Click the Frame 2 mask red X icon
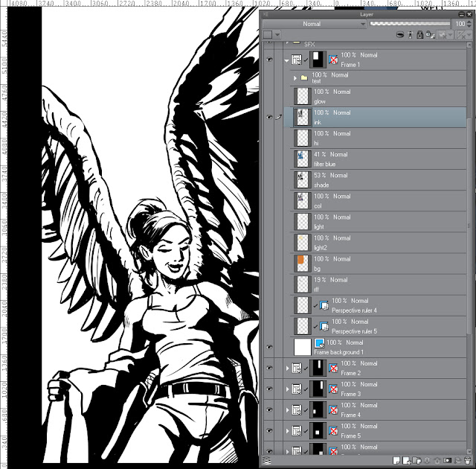The width and height of the screenshot is (476, 469). pos(333,368)
